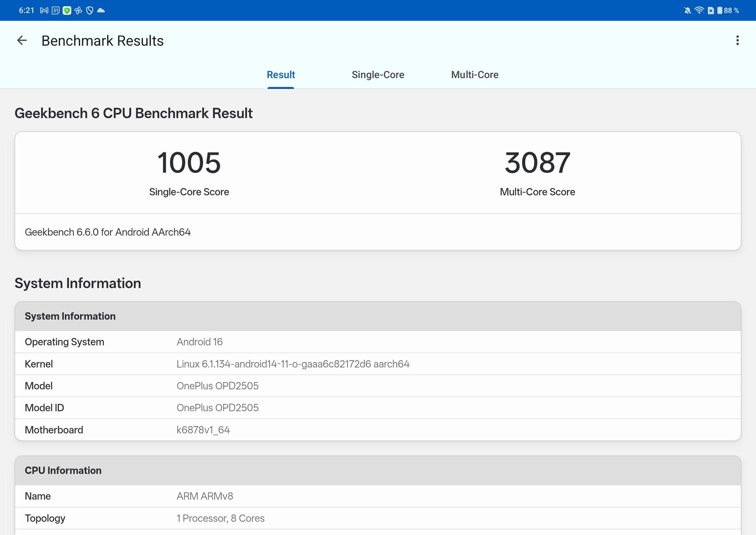The width and height of the screenshot is (756, 535).
Task: Tap the cloud status icon
Action: [x=101, y=11]
